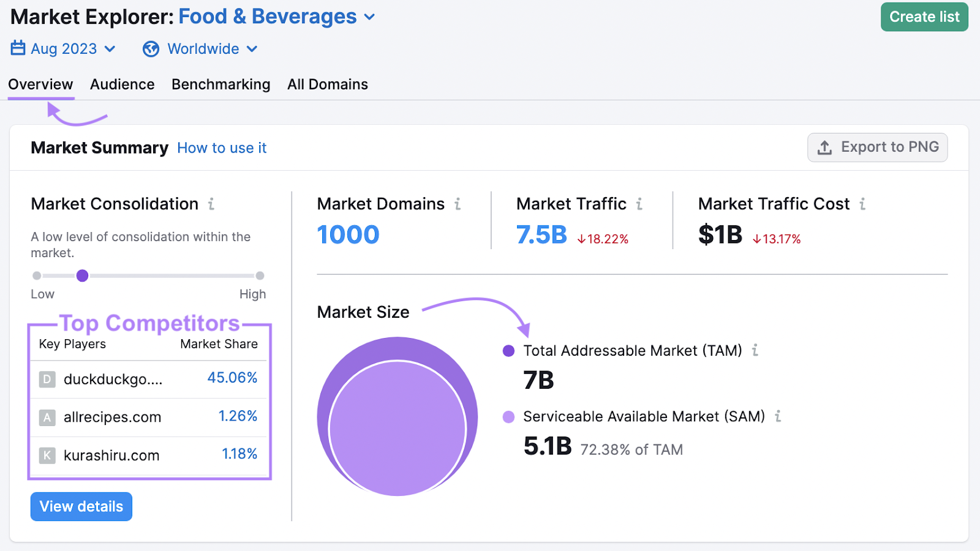Image resolution: width=980 pixels, height=551 pixels.
Task: Click the calendar icon before Aug 2023
Action: coord(17,48)
